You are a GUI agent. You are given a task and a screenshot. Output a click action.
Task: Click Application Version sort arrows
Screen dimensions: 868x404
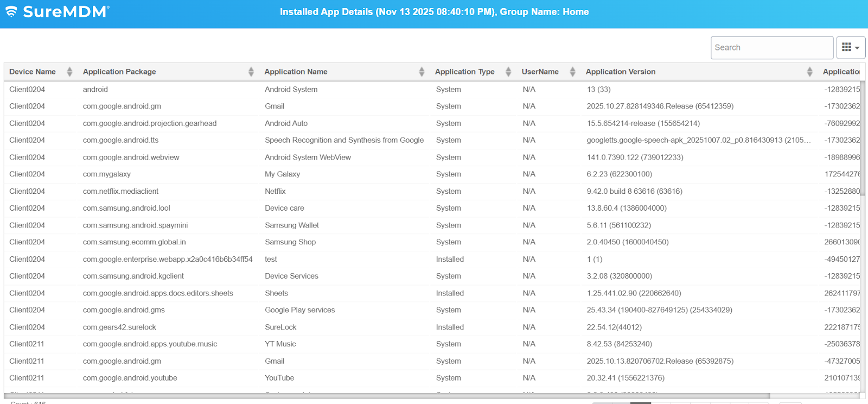(809, 72)
